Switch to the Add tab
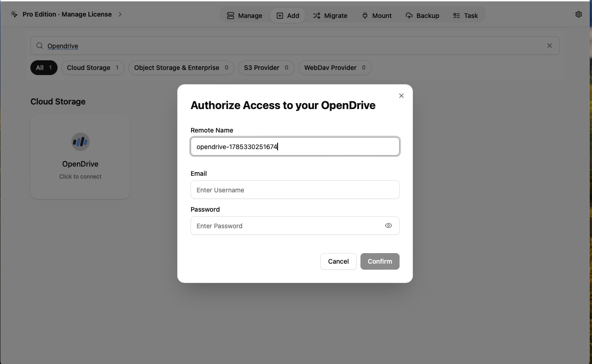The height and width of the screenshot is (364, 592). (x=288, y=16)
